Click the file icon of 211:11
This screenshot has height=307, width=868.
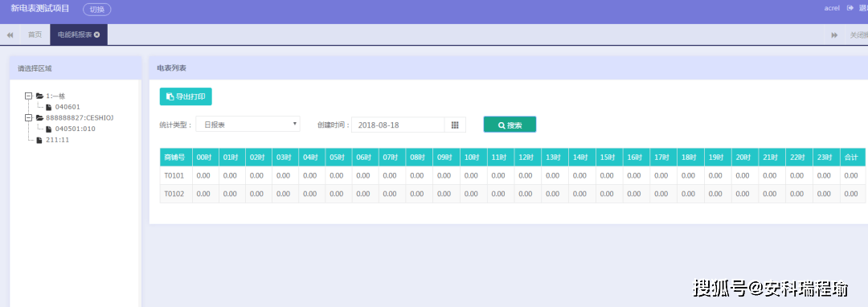39,140
